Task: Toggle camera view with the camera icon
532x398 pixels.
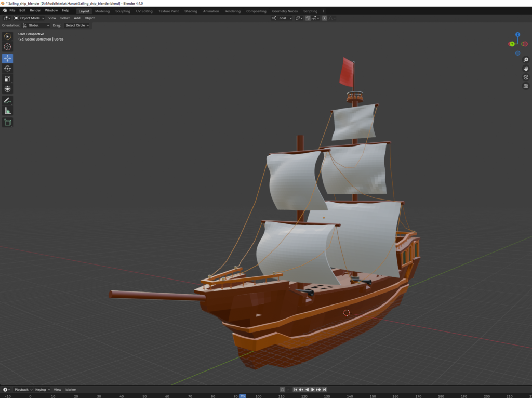Action: pos(526,77)
